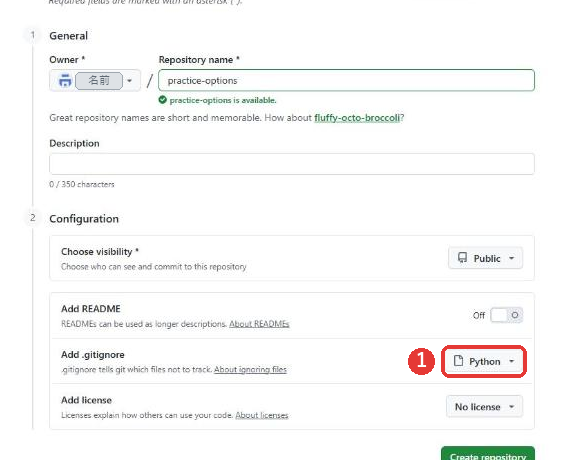Focus the Repository name field
Viewport: 580px width, 460px height.
tap(346, 80)
